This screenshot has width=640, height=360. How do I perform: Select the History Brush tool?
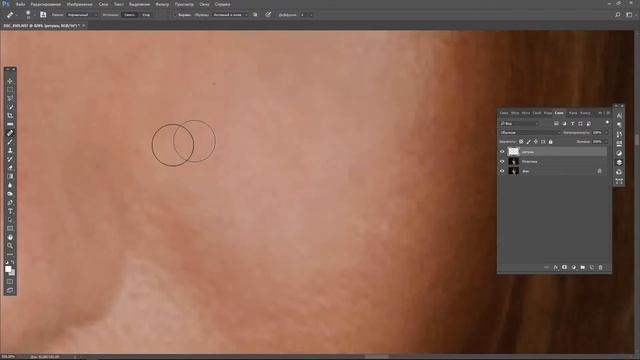(10, 159)
